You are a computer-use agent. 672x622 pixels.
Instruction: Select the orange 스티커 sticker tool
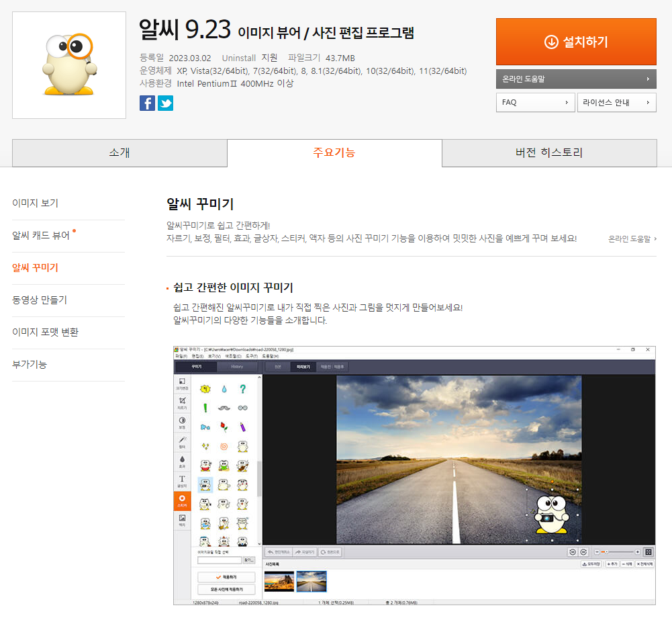coord(182,500)
